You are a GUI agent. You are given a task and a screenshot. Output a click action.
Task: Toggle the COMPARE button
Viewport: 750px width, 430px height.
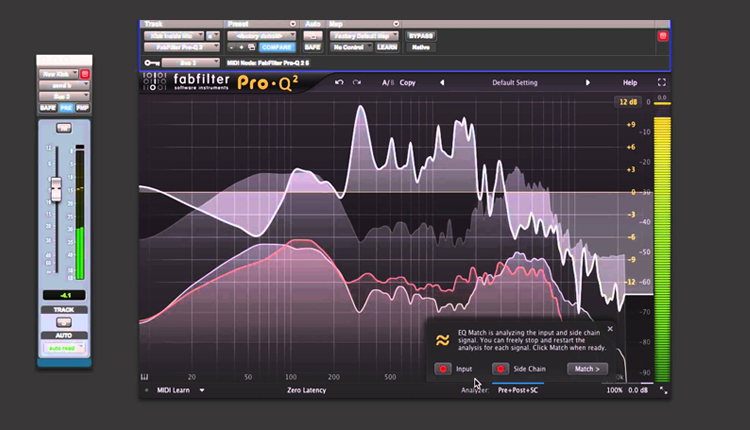pos(276,47)
